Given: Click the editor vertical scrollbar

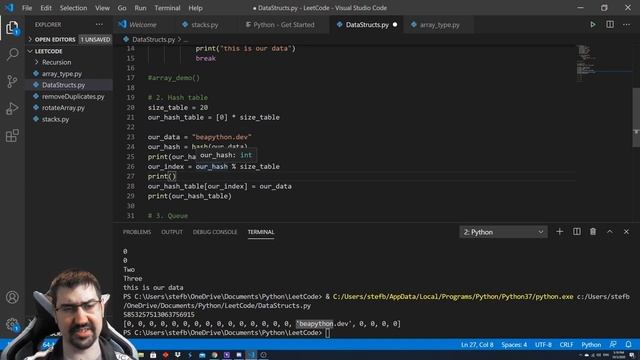Looking at the screenshot, I should [x=636, y=117].
